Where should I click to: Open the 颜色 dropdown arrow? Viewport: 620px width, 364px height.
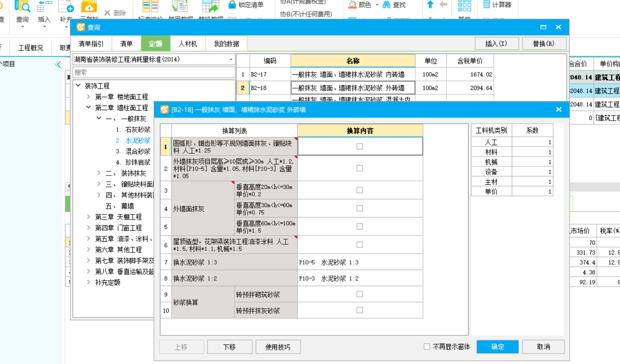point(377,5)
